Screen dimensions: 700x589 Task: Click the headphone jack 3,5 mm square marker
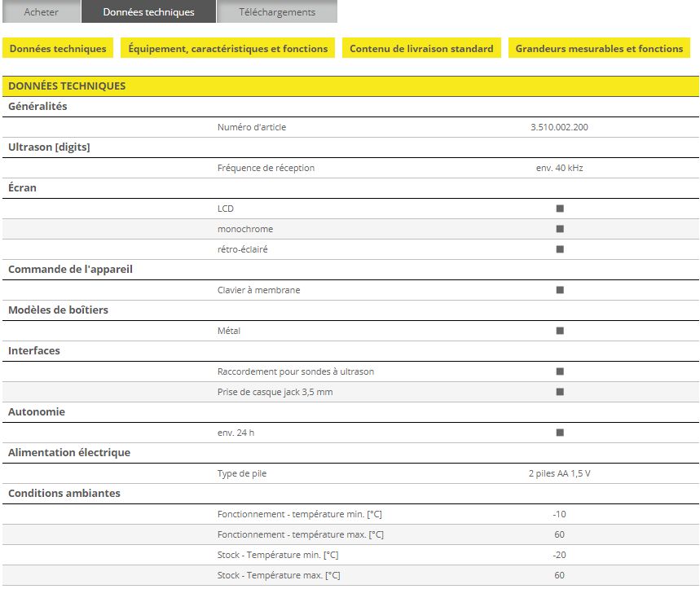(x=560, y=392)
